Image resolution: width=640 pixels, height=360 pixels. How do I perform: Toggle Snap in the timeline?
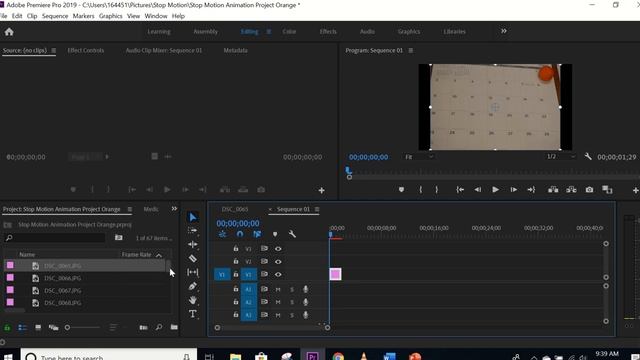(x=240, y=234)
